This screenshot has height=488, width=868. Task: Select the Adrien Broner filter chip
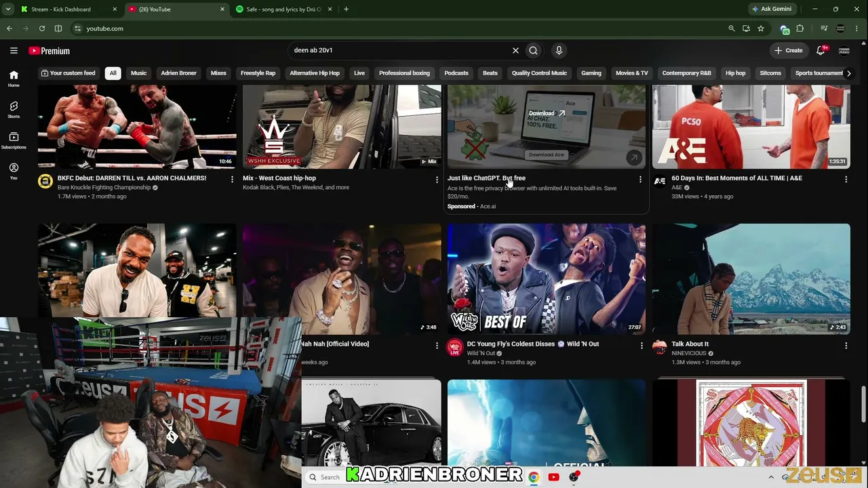tap(178, 73)
